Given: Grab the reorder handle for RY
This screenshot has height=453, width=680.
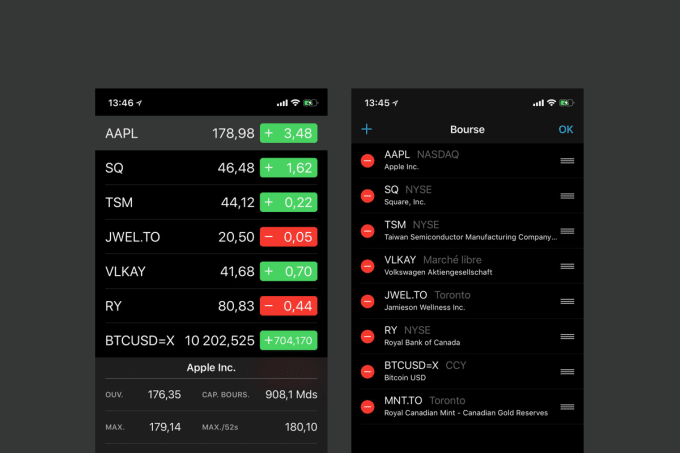Looking at the screenshot, I should [x=567, y=336].
